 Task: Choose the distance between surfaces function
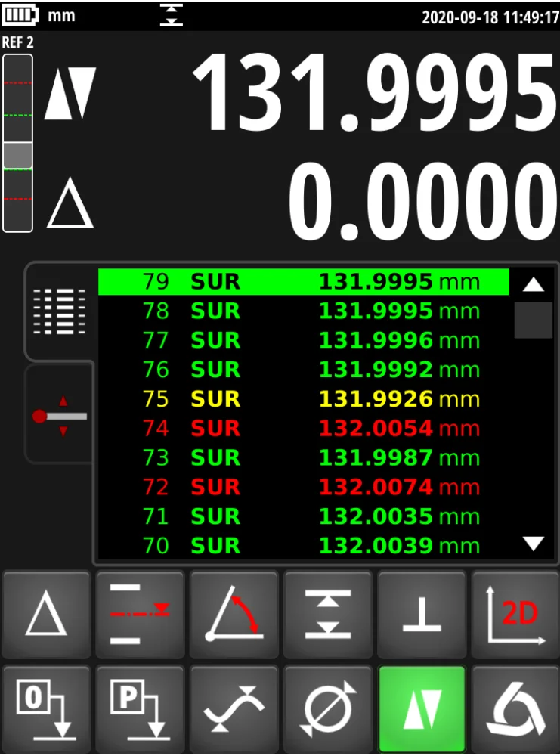click(x=328, y=614)
